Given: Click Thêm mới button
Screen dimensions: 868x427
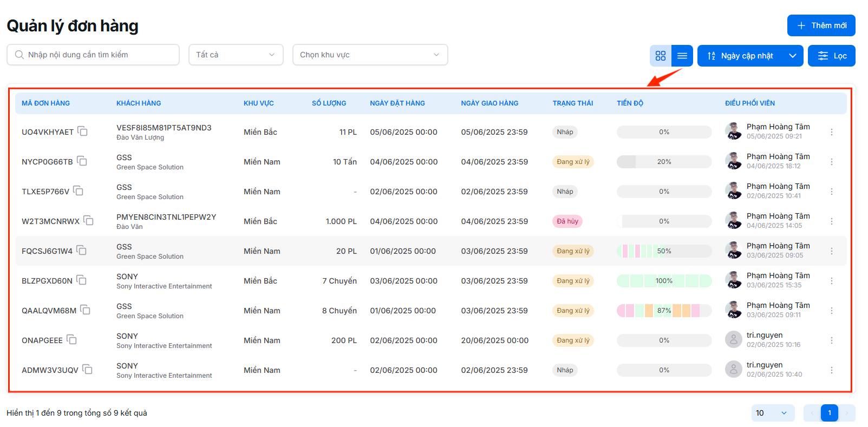Looking at the screenshot, I should coord(821,25).
